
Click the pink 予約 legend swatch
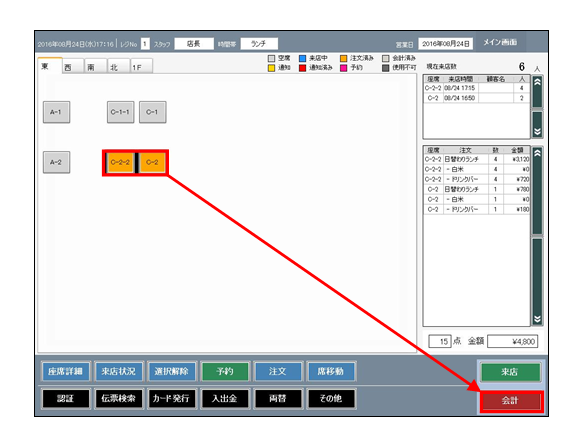(343, 68)
